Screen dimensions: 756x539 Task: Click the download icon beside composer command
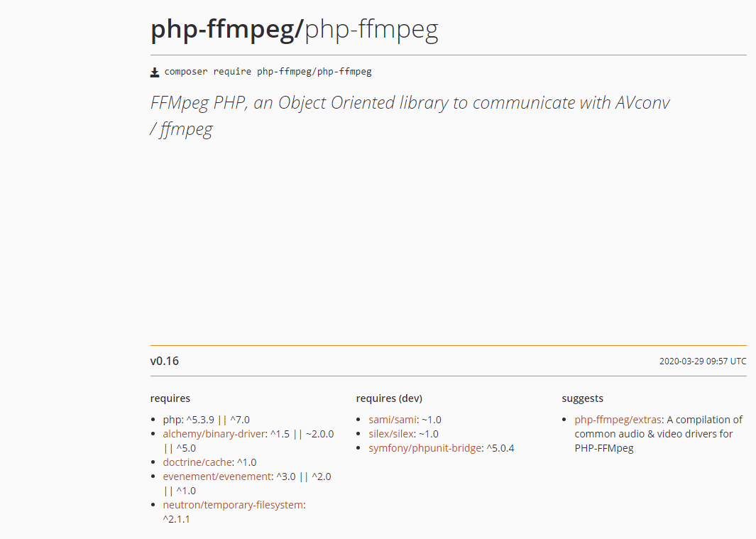155,72
